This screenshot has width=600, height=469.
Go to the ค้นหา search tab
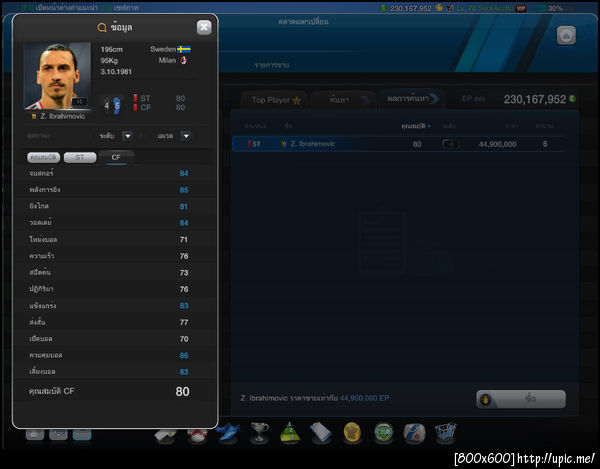pos(342,100)
